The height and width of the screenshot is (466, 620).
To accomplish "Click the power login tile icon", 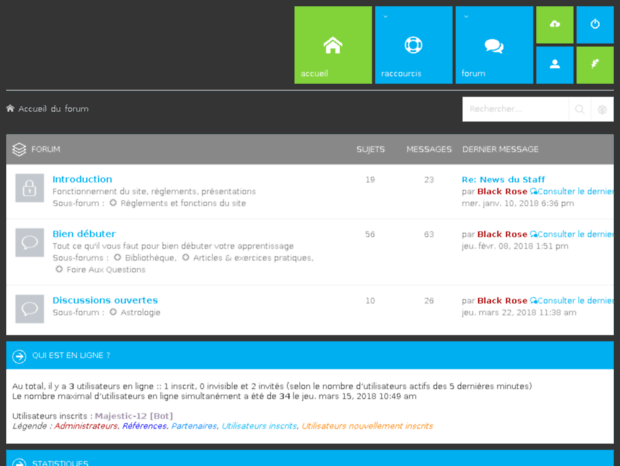I will (x=595, y=24).
